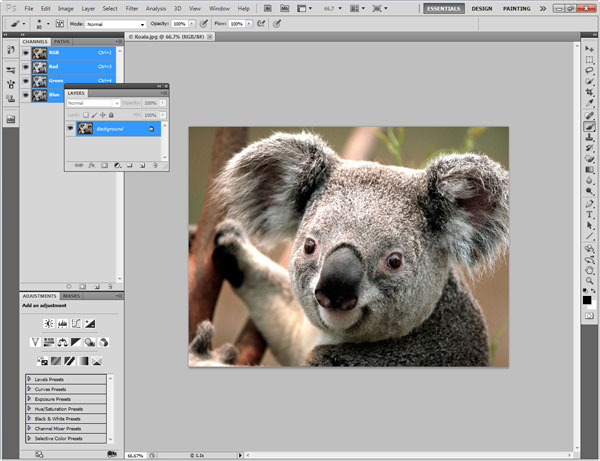Pick the Type tool
The height and width of the screenshot is (461, 600).
coord(588,213)
